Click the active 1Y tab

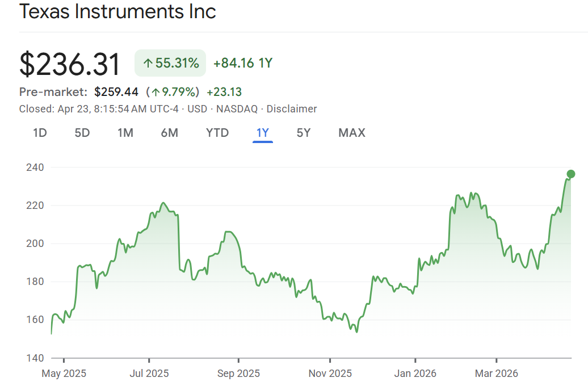pos(263,133)
